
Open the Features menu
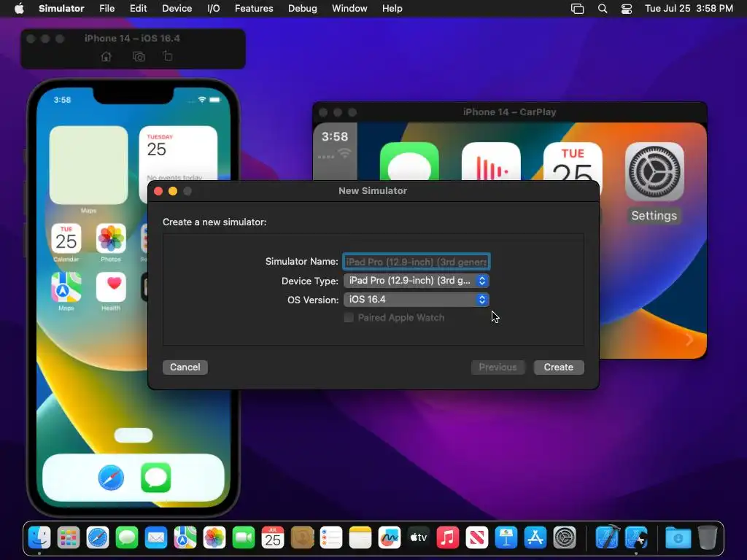point(254,9)
